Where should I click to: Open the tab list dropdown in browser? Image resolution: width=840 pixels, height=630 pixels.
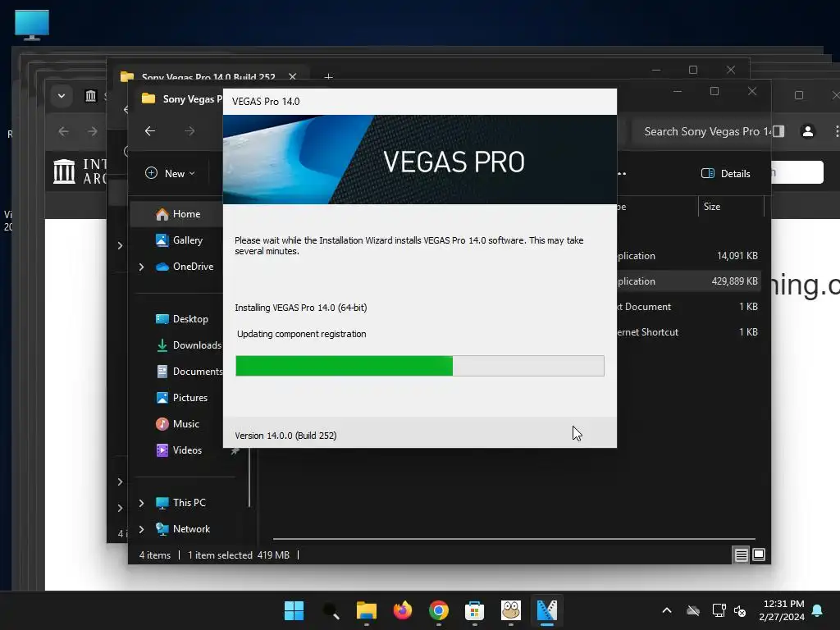61,96
